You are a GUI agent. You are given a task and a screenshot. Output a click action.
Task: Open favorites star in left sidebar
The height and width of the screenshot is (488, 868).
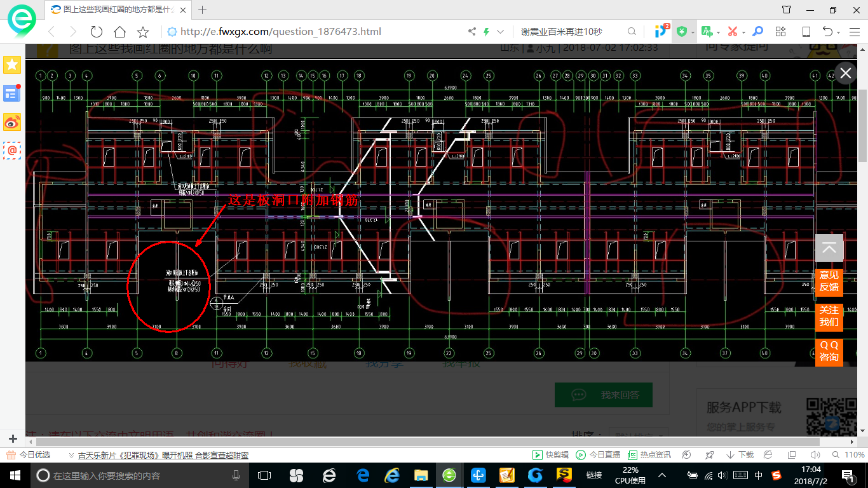(x=12, y=65)
